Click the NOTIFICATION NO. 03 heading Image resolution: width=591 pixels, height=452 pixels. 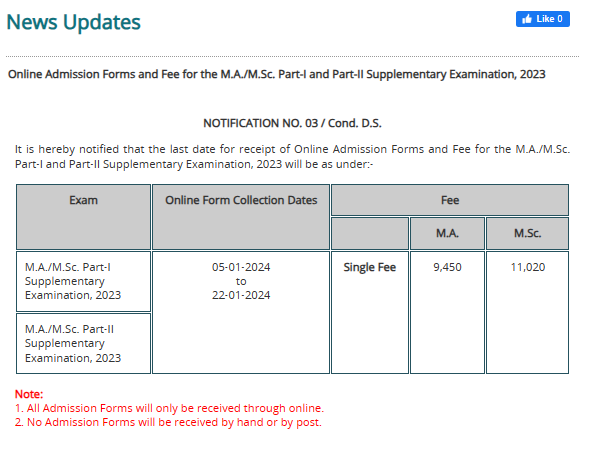pyautogui.click(x=292, y=123)
